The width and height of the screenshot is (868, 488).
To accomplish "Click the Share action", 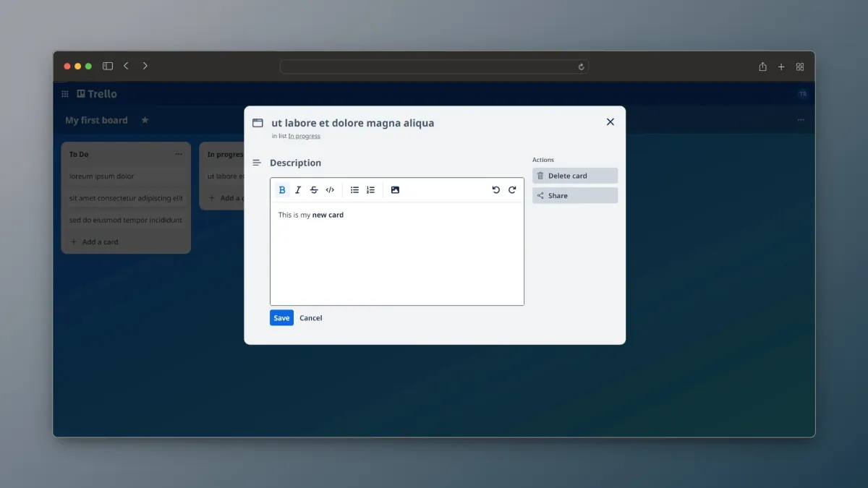I will click(x=574, y=195).
